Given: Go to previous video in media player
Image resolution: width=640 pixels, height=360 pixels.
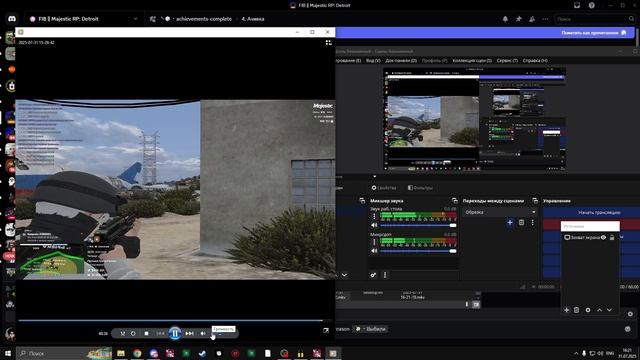Looking at the screenshot, I should [x=160, y=333].
